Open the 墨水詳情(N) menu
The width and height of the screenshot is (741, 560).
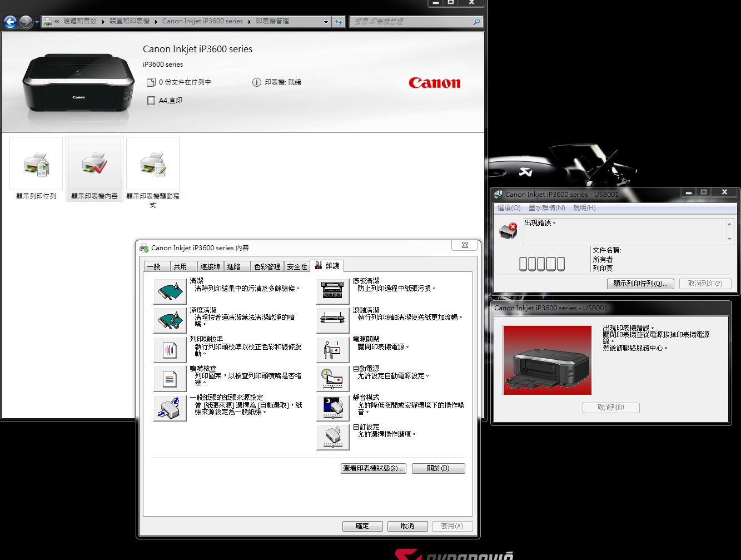(x=546, y=208)
